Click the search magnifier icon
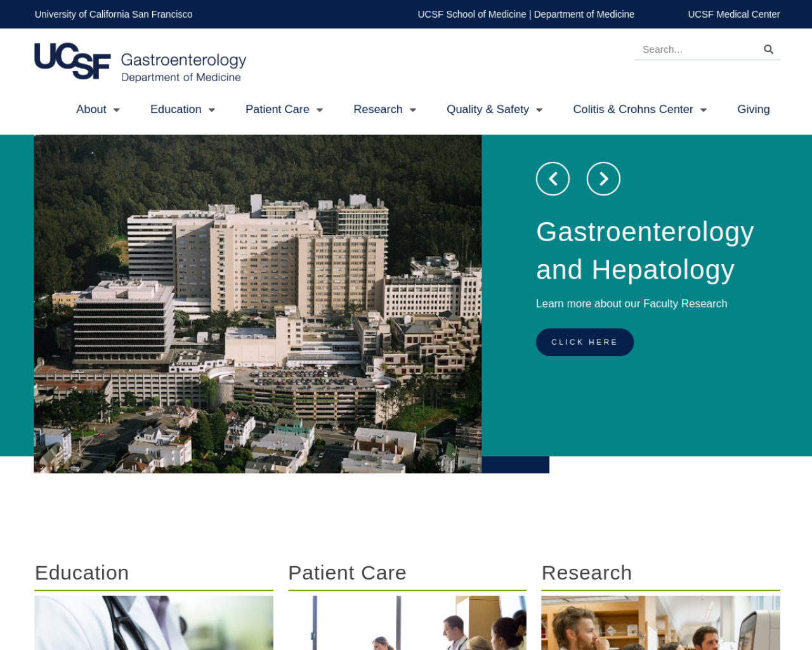812x650 pixels. (x=768, y=50)
